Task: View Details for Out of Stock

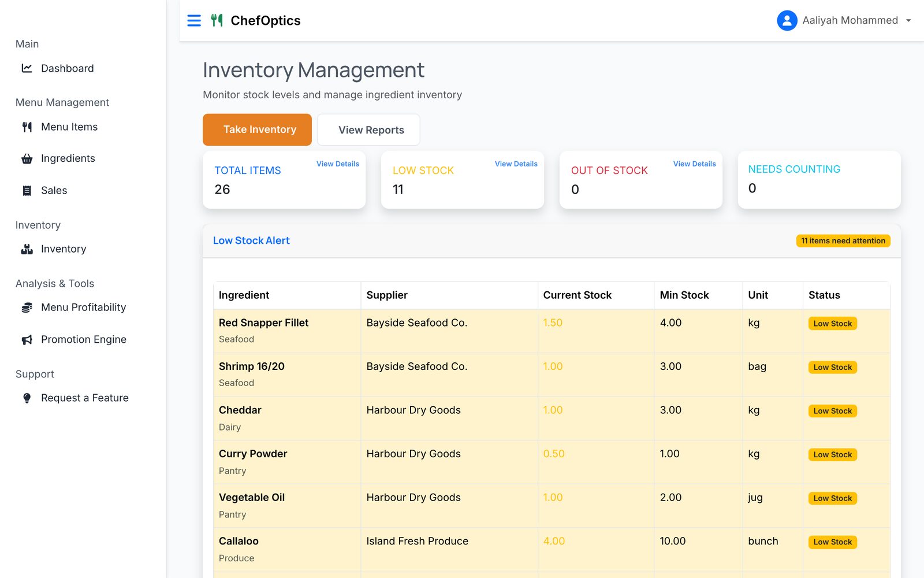Action: (x=695, y=164)
